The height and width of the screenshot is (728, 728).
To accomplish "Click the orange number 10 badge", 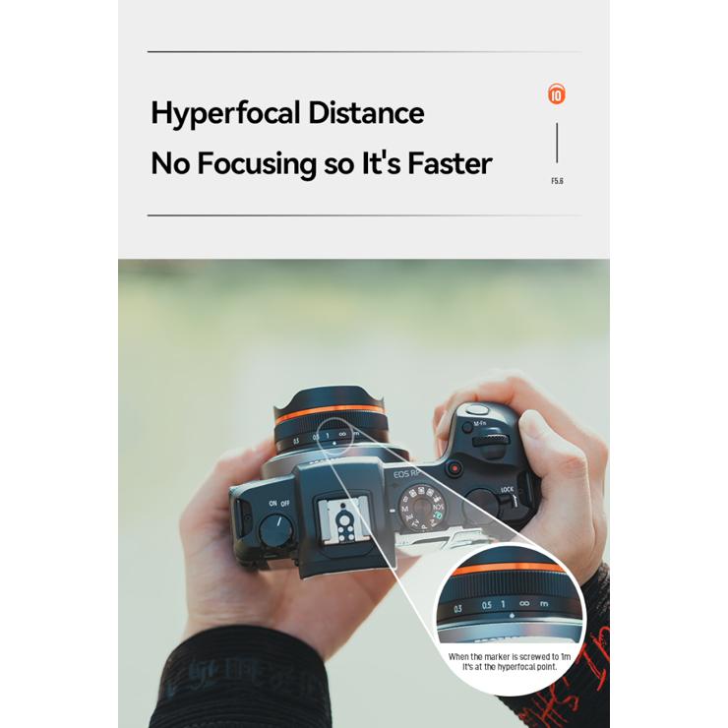I will coord(556,94).
